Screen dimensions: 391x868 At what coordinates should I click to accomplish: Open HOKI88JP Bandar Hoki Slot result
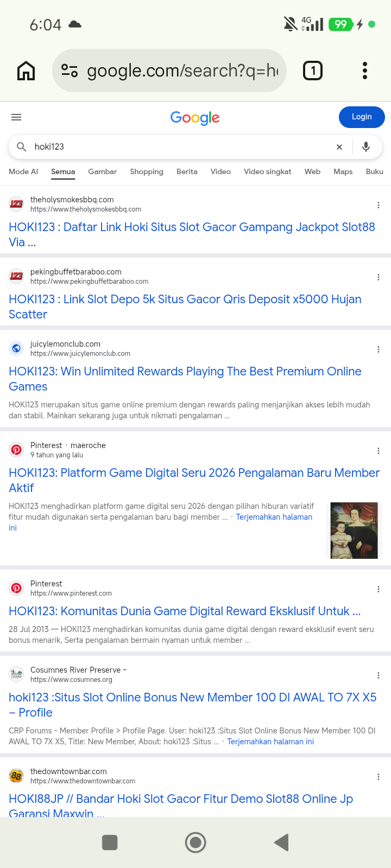181,806
